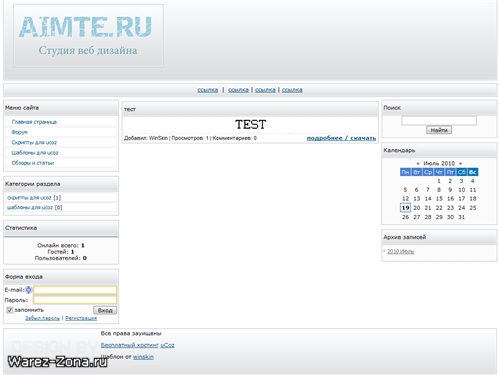This screenshot has height=375, width=500.
Task: Select category скрипты для ucoz [1]
Action: click(x=34, y=198)
